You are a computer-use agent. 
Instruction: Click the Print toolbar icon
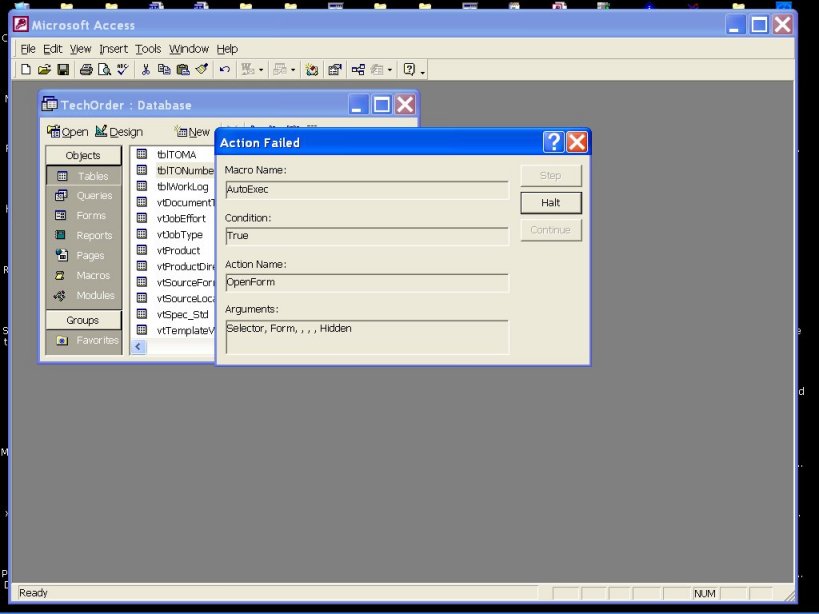click(x=86, y=69)
